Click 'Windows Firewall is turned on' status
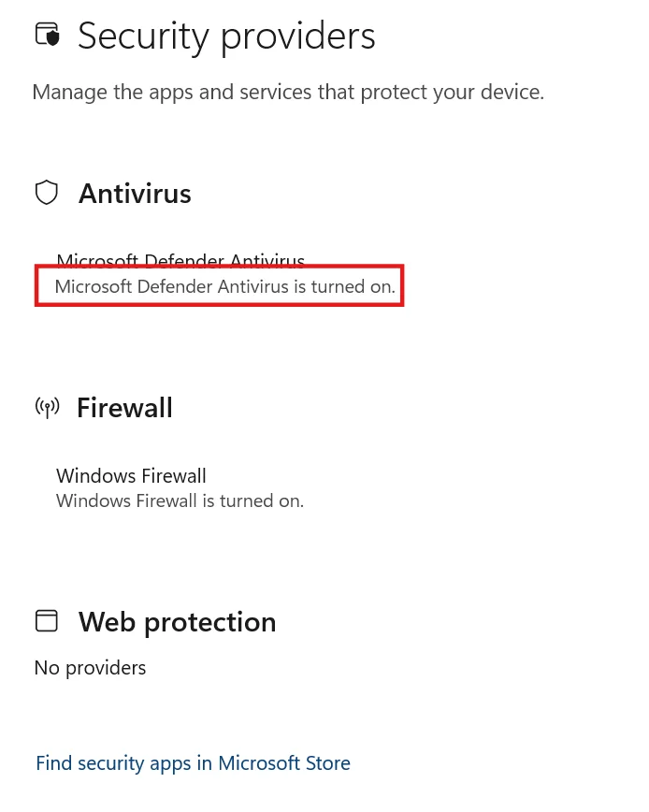Viewport: 649px width, 812px height. point(180,500)
